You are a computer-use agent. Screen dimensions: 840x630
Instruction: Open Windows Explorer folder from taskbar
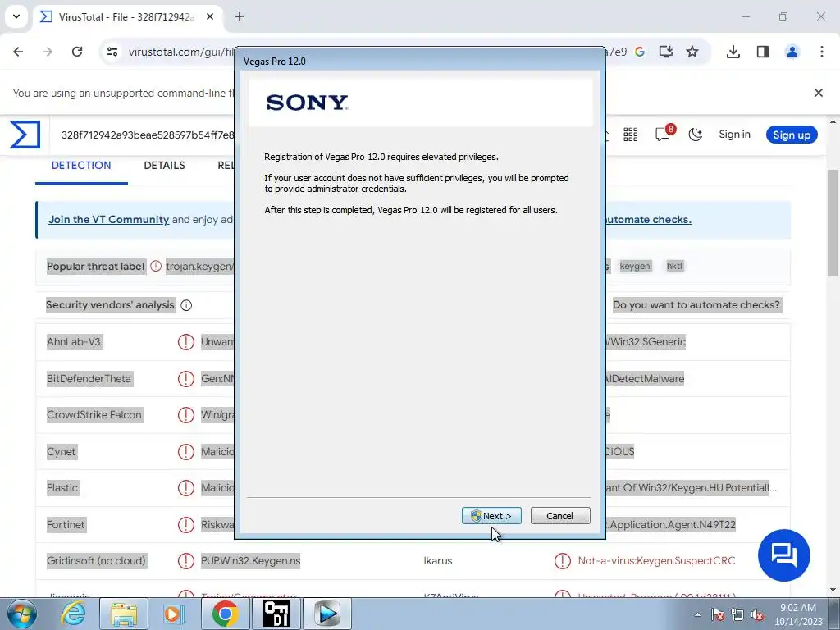click(124, 614)
